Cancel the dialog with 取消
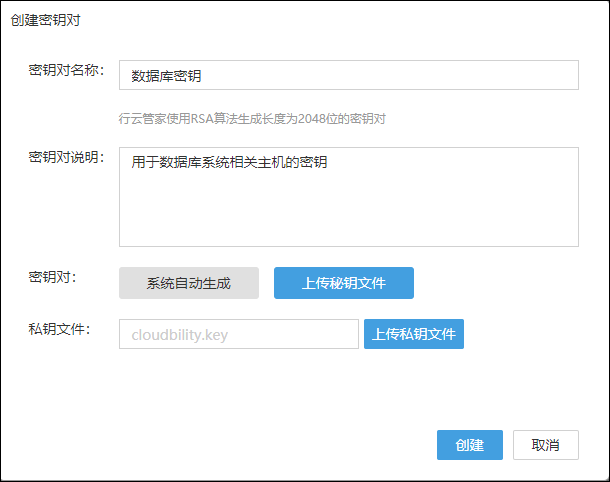 coord(545,445)
